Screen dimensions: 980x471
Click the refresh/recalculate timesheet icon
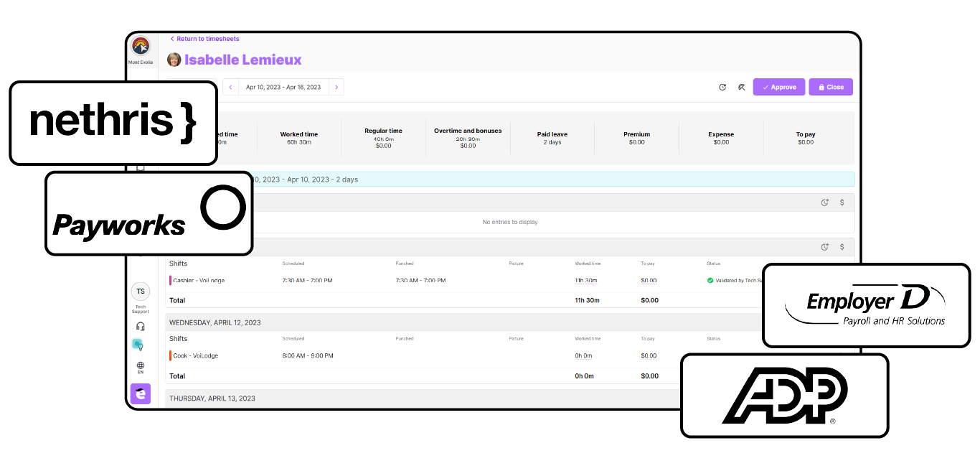722,87
